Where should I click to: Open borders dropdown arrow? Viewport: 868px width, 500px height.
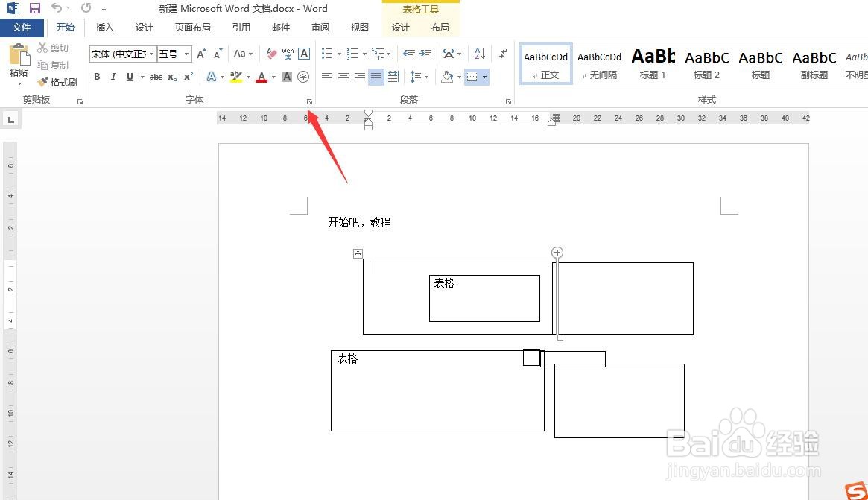pos(484,77)
